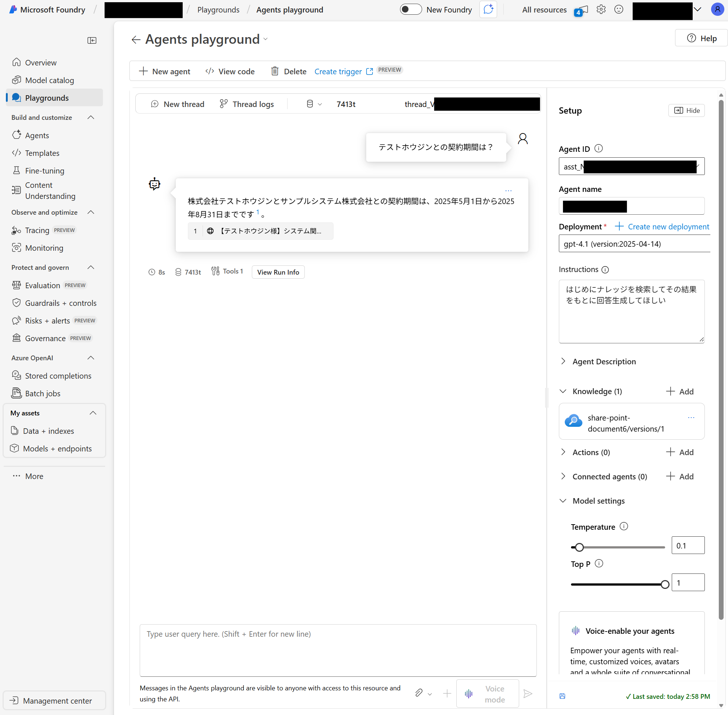Screen dimensions: 728x715
Task: Open Thread logs
Action: tap(247, 104)
